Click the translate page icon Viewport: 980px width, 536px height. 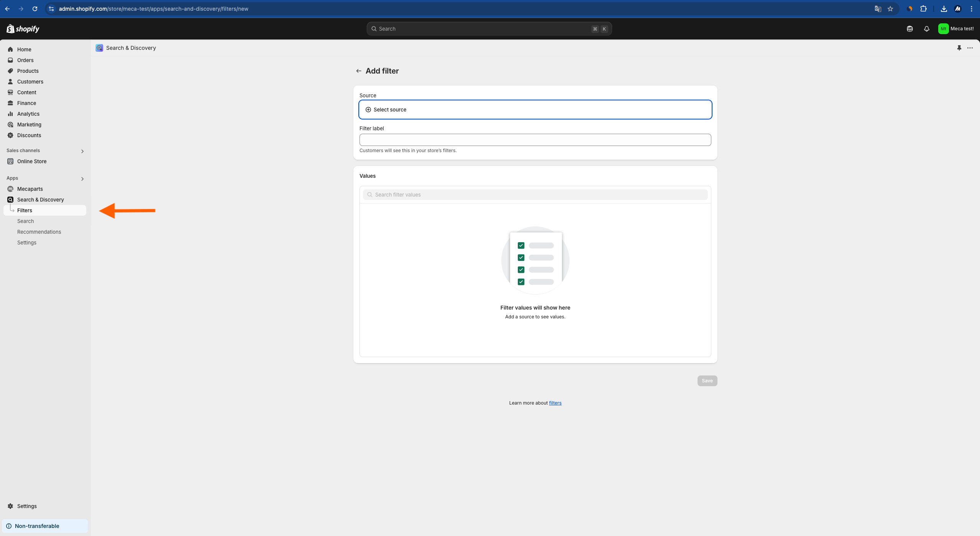[878, 9]
